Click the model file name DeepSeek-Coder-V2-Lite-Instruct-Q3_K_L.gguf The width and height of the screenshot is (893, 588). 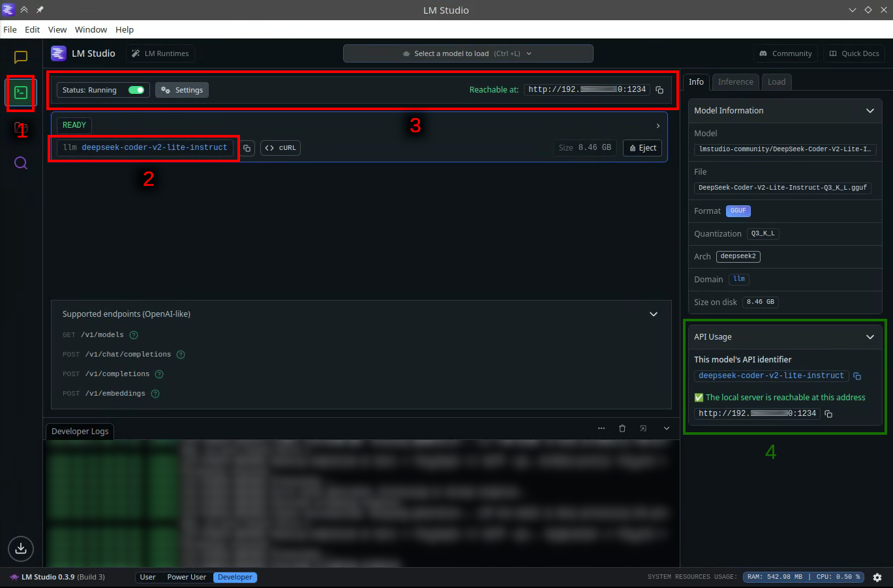pyautogui.click(x=783, y=188)
